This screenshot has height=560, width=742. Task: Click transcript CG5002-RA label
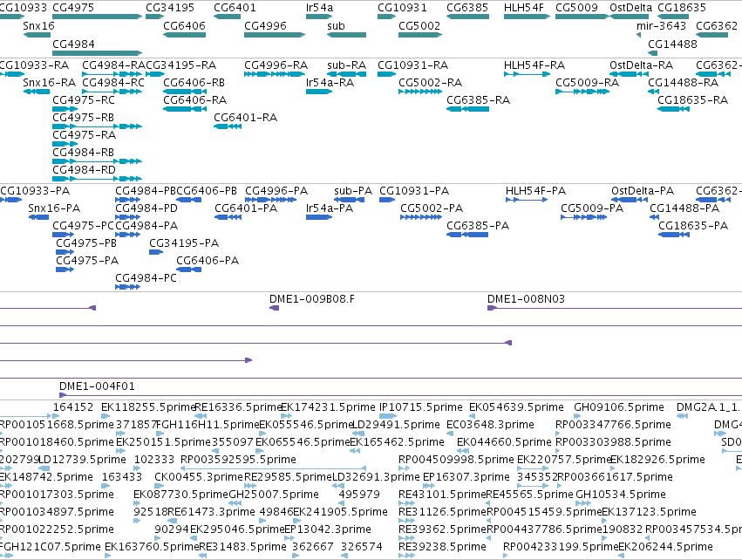(x=430, y=82)
